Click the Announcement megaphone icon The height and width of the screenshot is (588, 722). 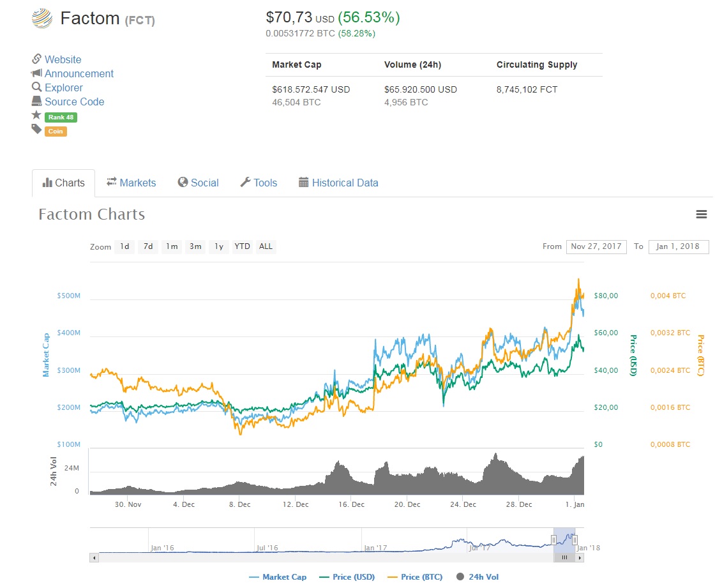[x=36, y=73]
